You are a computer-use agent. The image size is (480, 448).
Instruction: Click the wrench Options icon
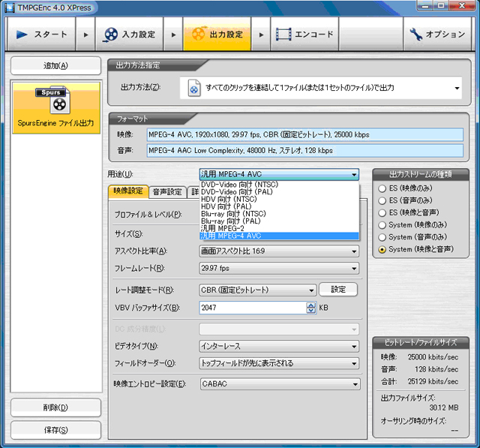(x=415, y=35)
